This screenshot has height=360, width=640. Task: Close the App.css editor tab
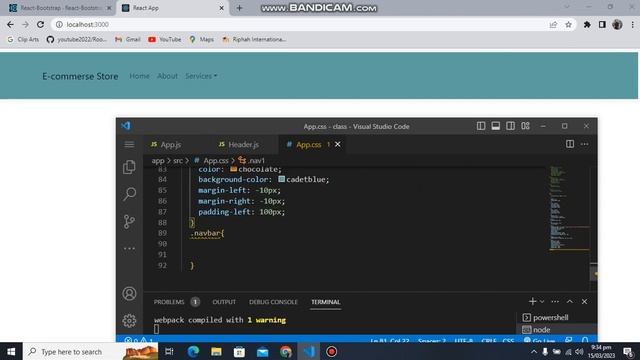coord(338,144)
